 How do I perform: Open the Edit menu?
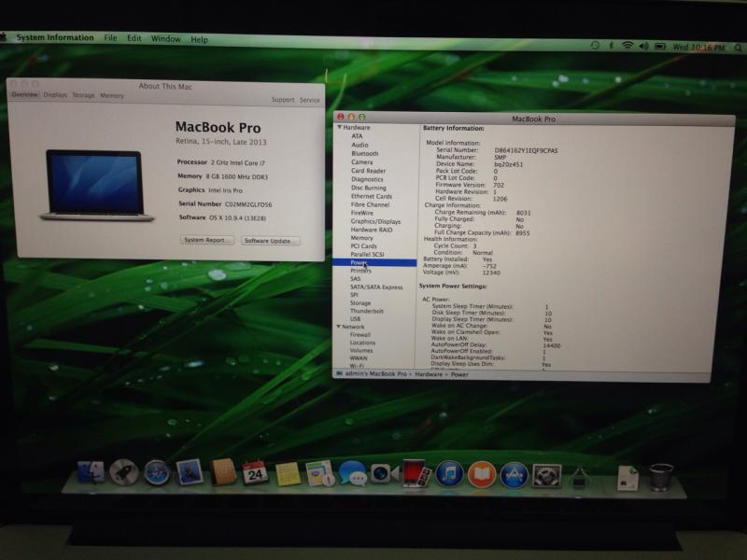pos(134,38)
